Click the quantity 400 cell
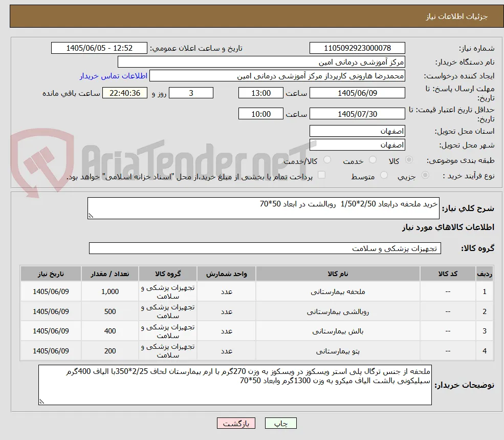Viewport: 504px width, 440px height. coord(110,331)
